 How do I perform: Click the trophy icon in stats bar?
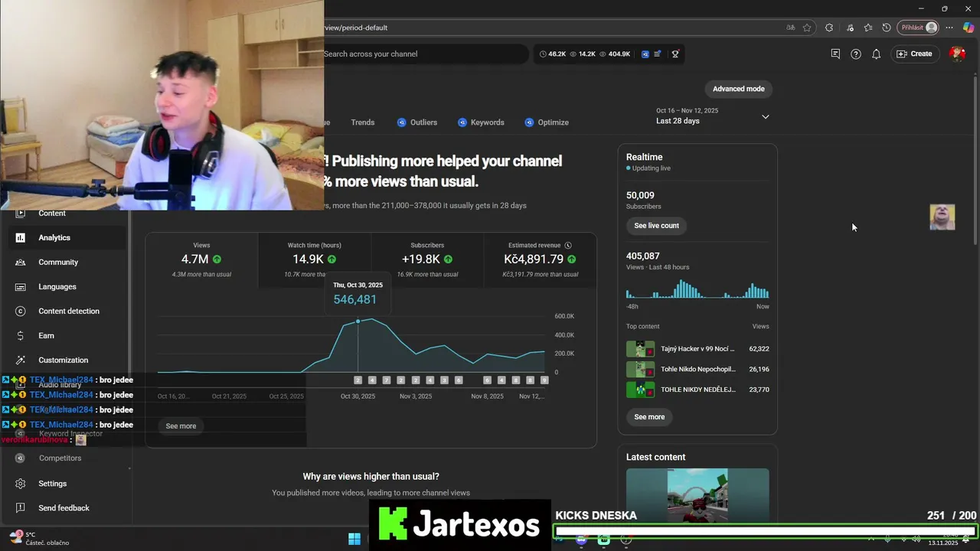point(675,54)
